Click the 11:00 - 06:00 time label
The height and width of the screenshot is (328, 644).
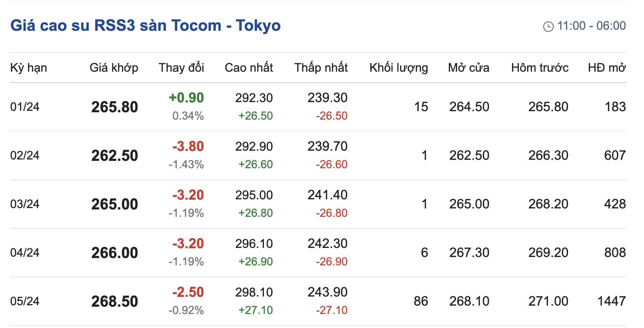[591, 26]
